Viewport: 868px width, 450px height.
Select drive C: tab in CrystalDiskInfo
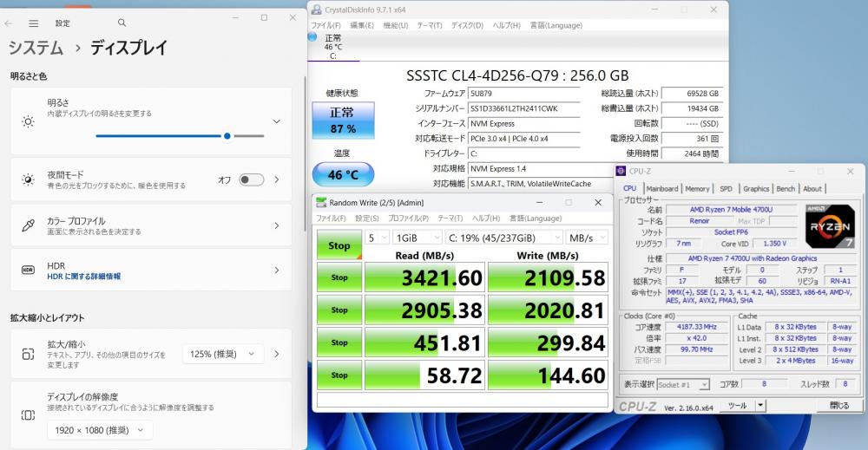(333, 47)
